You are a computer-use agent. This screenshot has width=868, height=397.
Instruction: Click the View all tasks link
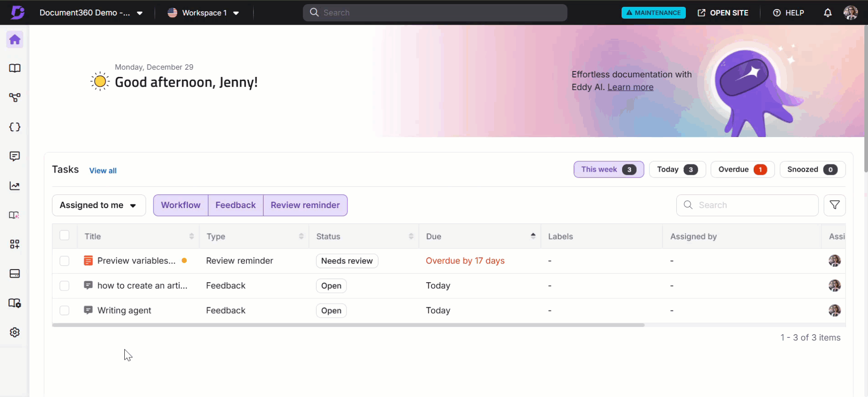[103, 171]
